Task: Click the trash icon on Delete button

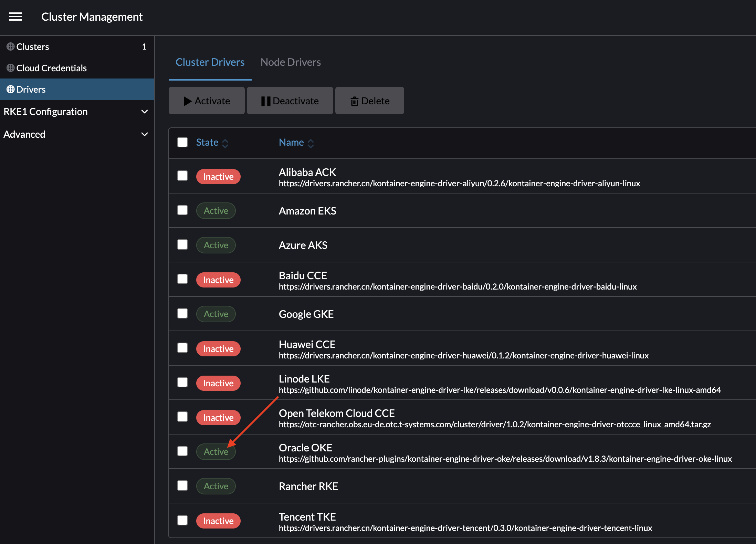Action: click(x=355, y=101)
